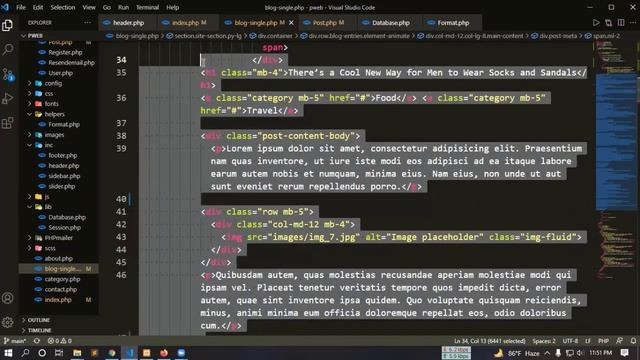The height and width of the screenshot is (360, 640).
Task: Open File Explorer from taskbar
Action: 77,353
